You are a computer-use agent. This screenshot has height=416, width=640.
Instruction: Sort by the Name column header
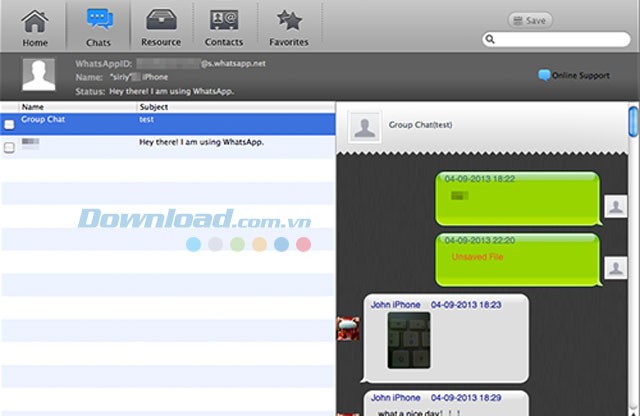[33, 107]
